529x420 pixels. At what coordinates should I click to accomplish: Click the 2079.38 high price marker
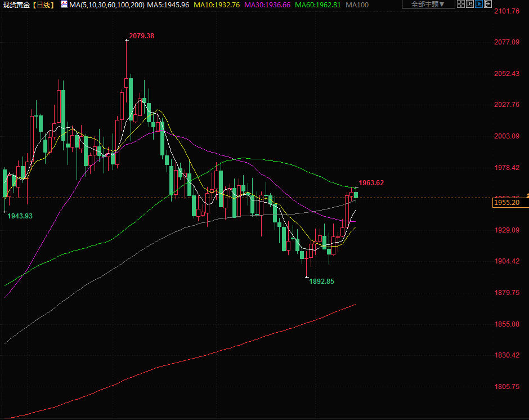click(141, 36)
